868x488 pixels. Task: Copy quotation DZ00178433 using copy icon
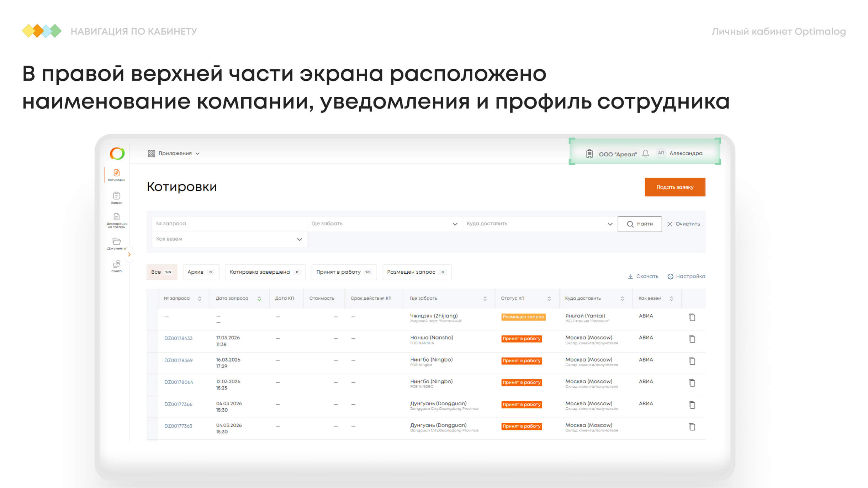pyautogui.click(x=692, y=339)
